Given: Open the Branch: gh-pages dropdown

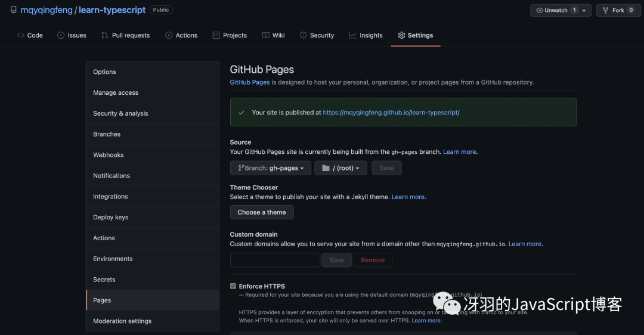Looking at the screenshot, I should pos(271,168).
